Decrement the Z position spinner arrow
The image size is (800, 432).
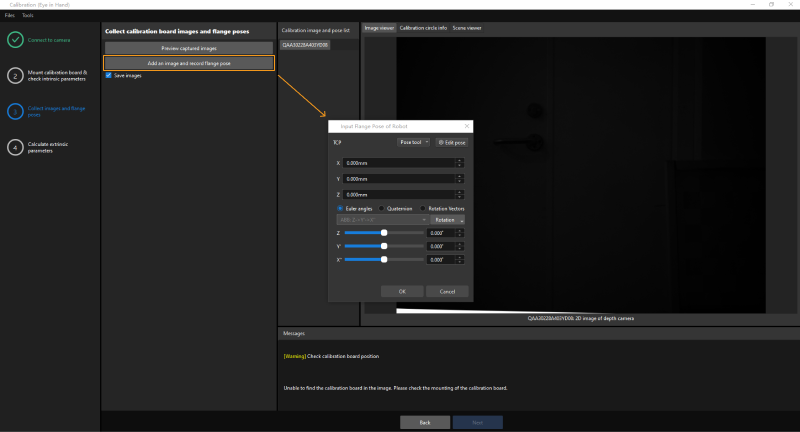click(x=460, y=197)
